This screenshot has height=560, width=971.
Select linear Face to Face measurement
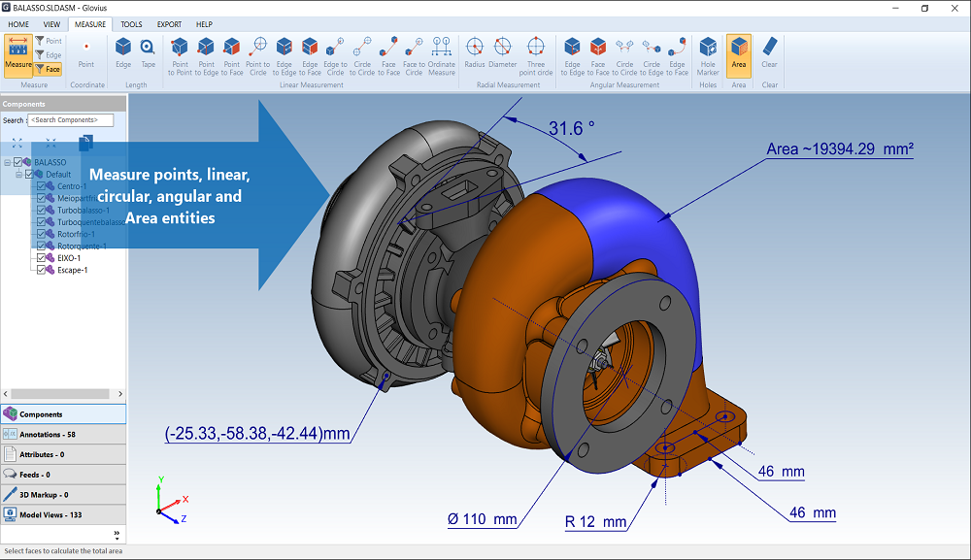coord(388,56)
